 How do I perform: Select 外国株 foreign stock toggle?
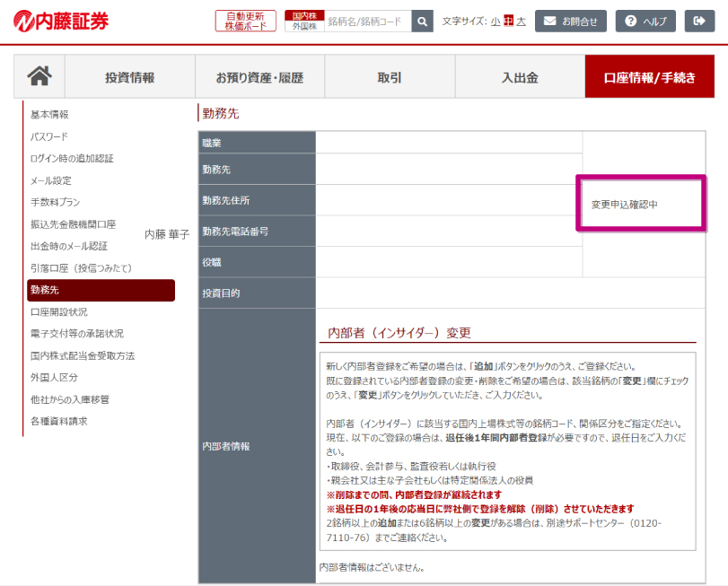[304, 27]
